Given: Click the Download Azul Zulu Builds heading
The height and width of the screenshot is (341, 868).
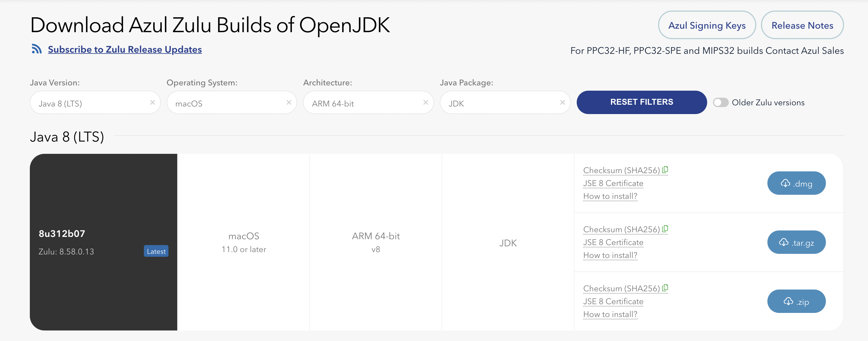Looking at the screenshot, I should coord(210,25).
